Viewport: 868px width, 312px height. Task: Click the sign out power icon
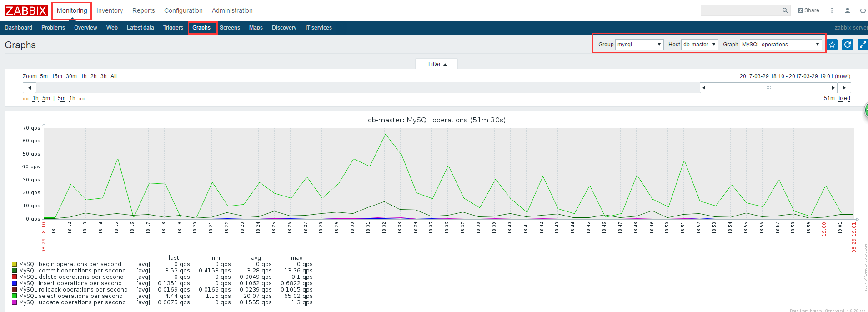[x=863, y=10]
